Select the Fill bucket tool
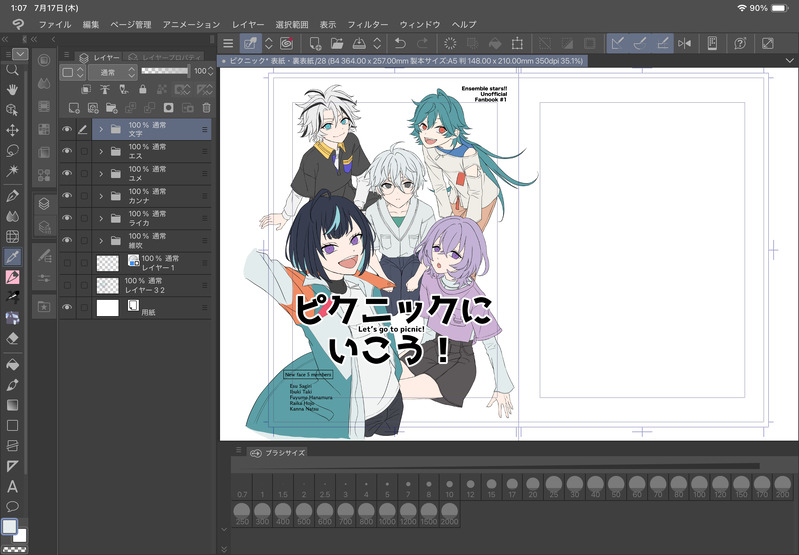Screen dimensions: 799x555 (12, 365)
